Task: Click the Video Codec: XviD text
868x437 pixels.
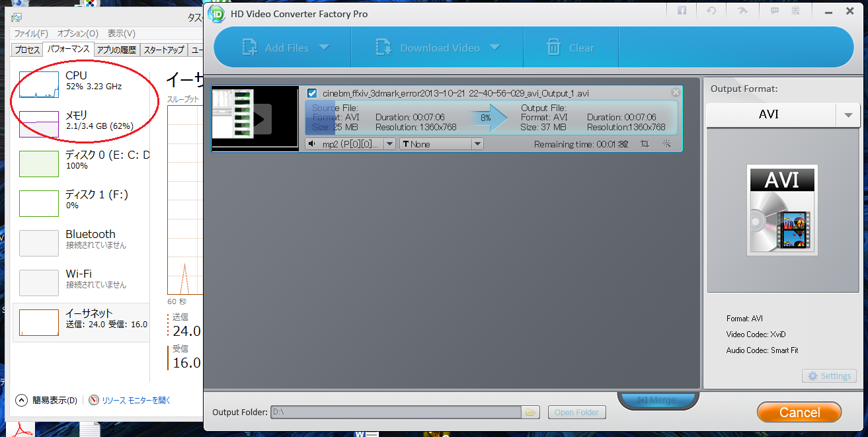Action: point(756,335)
